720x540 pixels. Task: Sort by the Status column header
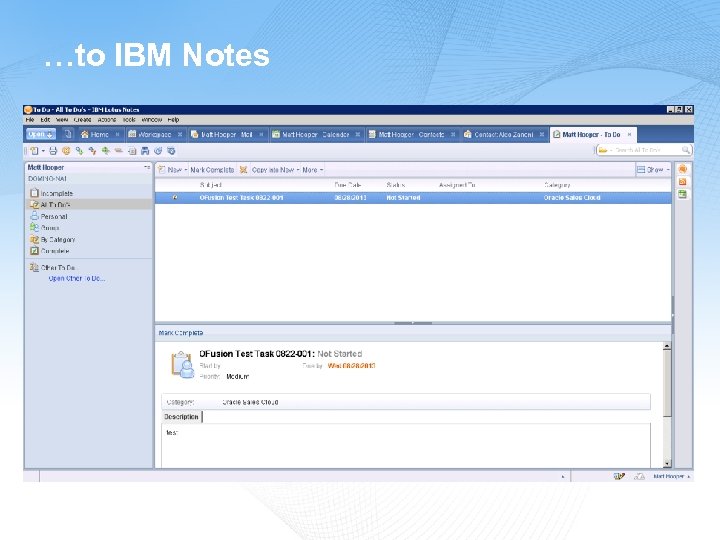(395, 185)
